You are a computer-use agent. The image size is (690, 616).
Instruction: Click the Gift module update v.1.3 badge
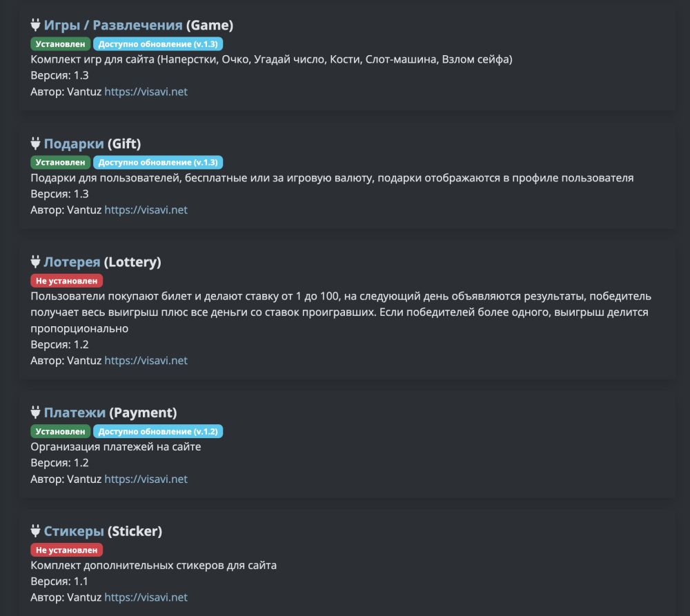click(158, 162)
